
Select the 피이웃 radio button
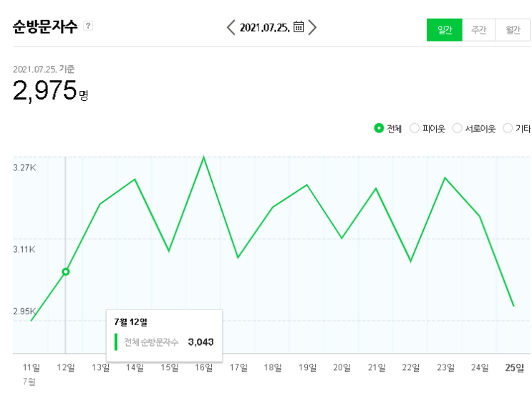pos(415,128)
